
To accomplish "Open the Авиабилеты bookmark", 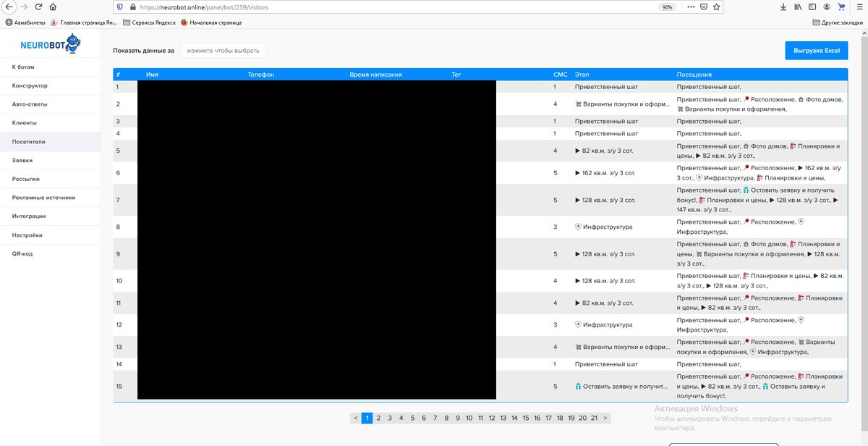I will point(25,22).
